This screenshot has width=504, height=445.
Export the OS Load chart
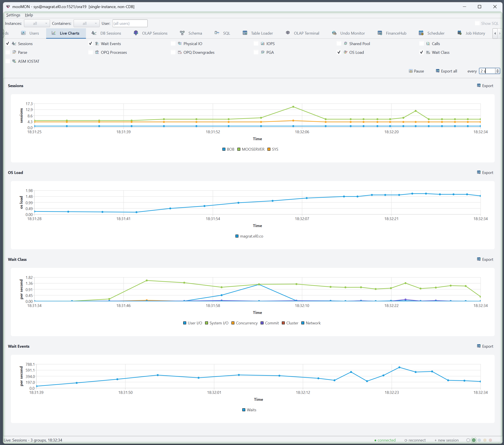coord(485,172)
